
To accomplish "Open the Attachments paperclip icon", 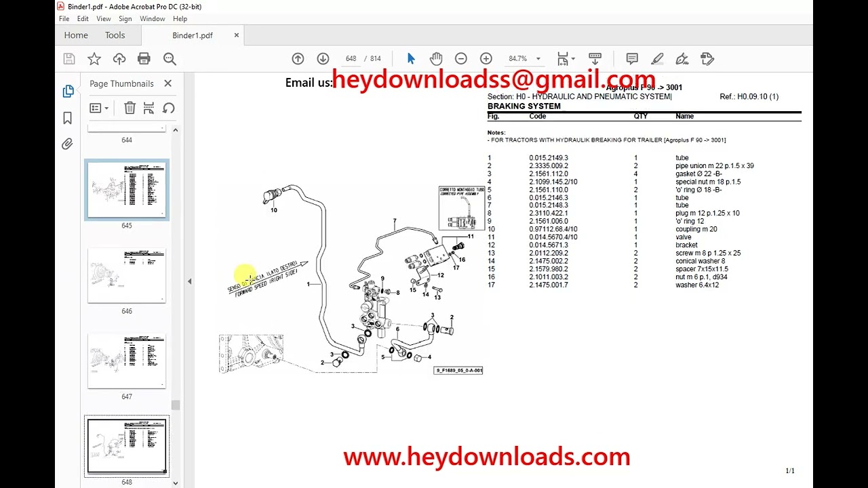I will (67, 144).
